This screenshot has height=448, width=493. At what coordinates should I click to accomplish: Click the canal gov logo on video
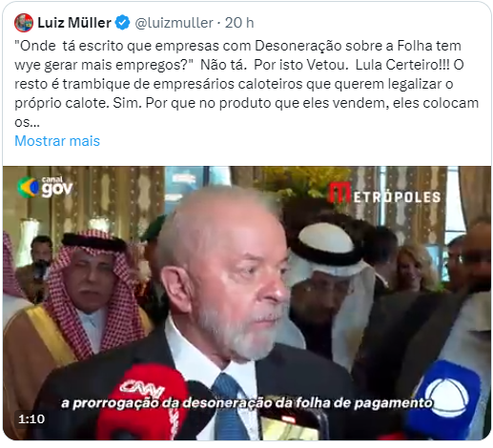point(45,187)
